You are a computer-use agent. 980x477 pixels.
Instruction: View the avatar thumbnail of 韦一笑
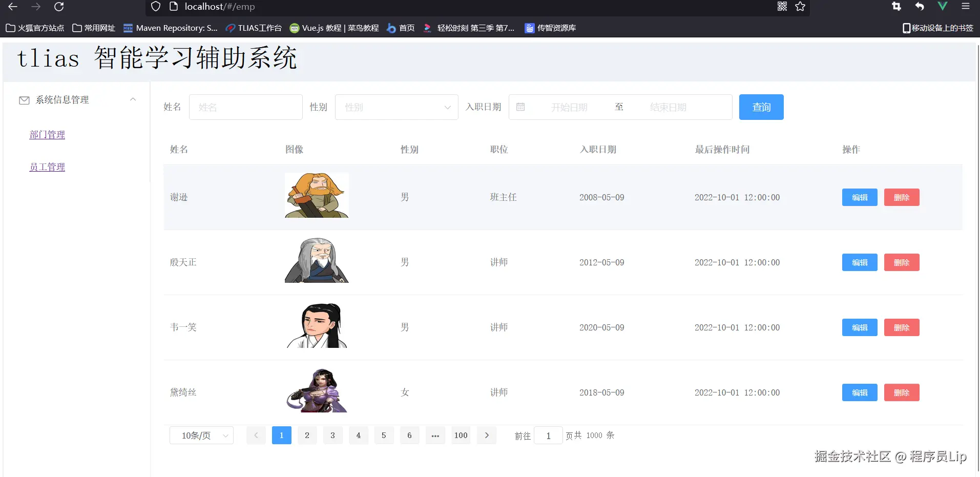316,325
